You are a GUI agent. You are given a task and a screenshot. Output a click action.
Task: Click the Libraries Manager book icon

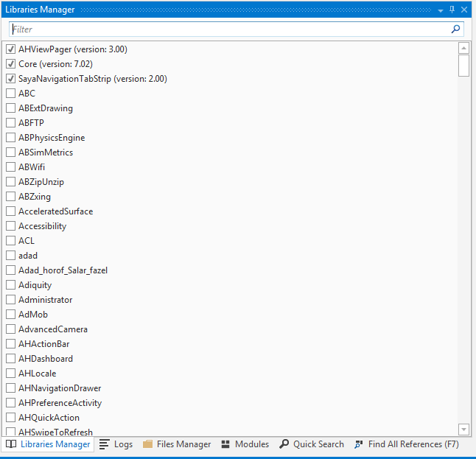pyautogui.click(x=11, y=444)
